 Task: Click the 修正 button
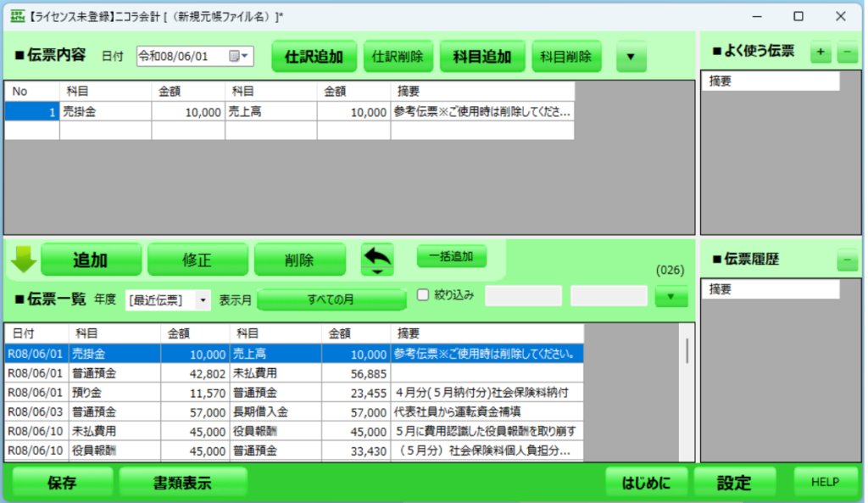pos(198,260)
